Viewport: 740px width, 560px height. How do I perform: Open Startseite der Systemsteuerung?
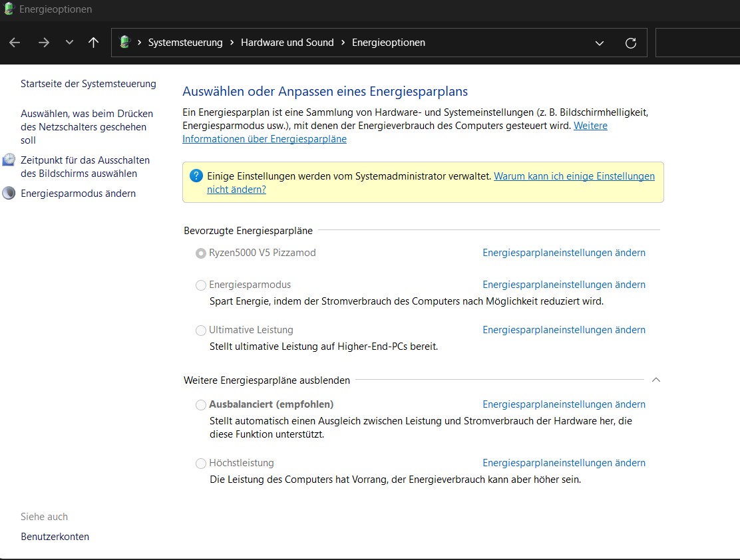pos(89,84)
